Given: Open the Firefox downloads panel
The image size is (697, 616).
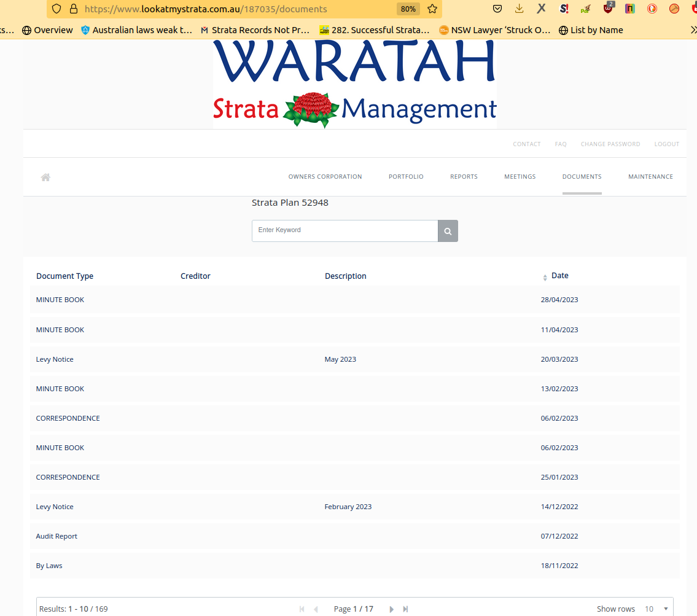Looking at the screenshot, I should (x=520, y=9).
